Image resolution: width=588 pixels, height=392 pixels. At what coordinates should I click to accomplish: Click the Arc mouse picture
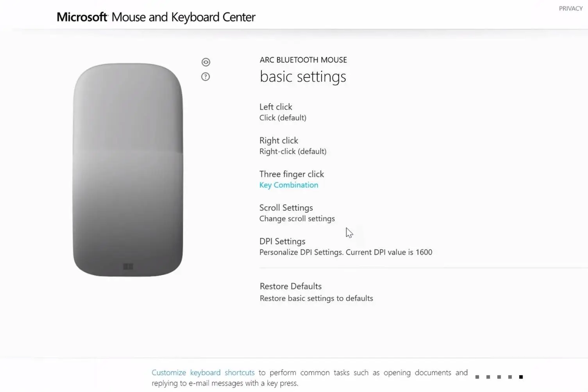pyautogui.click(x=128, y=170)
